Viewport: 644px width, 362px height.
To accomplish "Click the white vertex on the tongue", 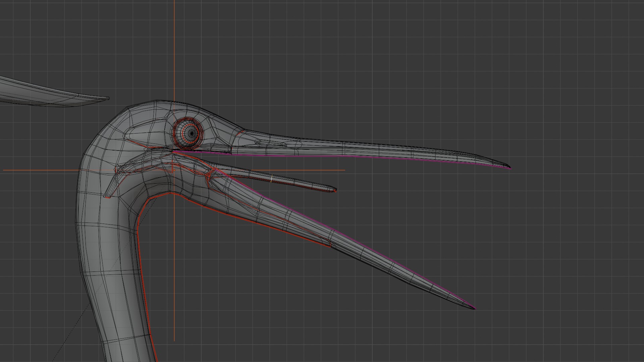I will point(271,179).
